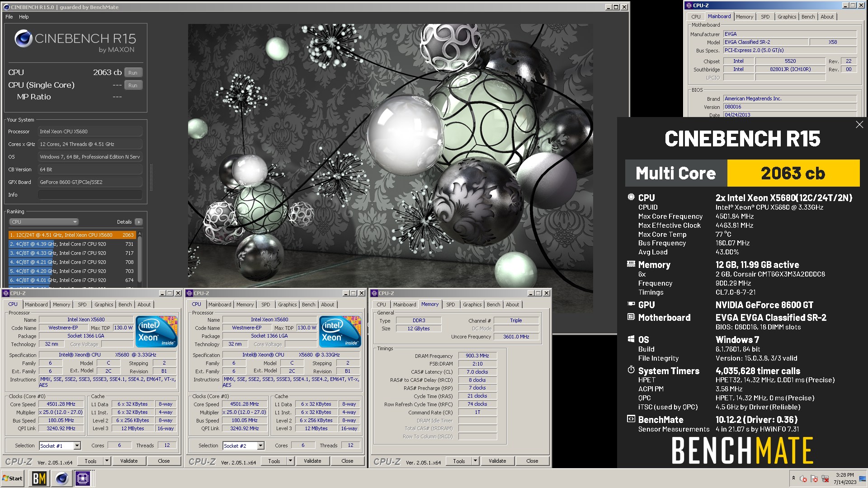Open the Ranking CPU dropdown

44,222
